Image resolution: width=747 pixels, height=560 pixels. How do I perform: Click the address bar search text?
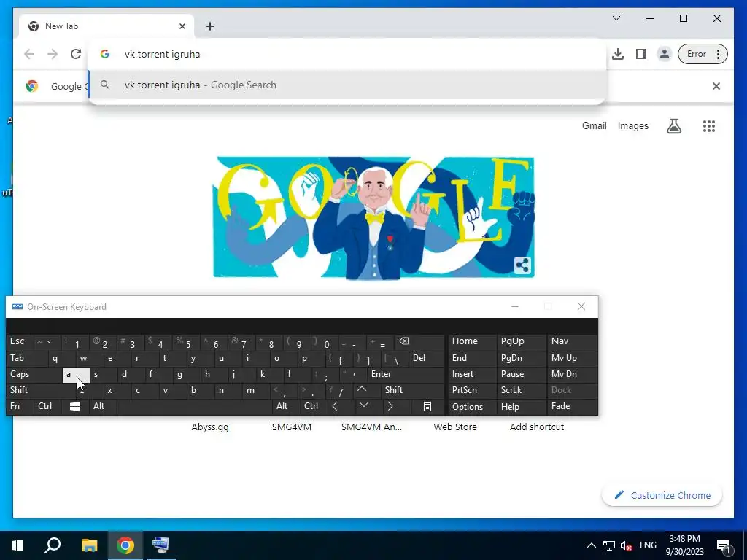tap(162, 54)
